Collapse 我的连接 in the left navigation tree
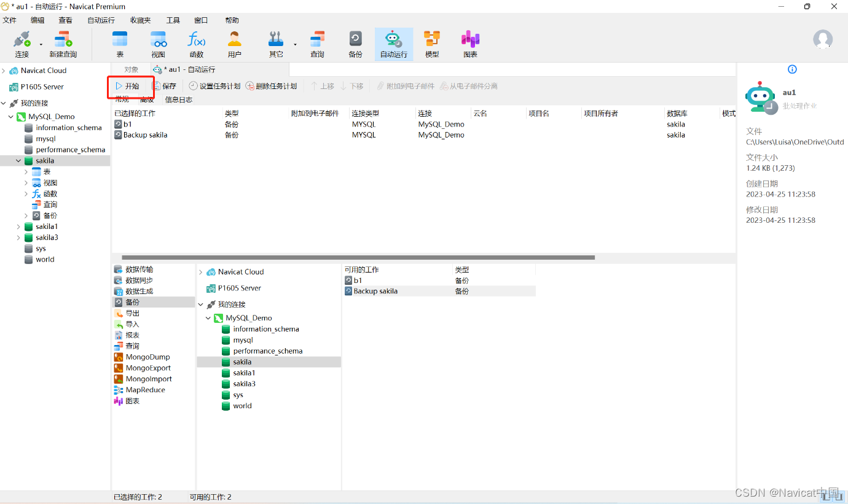This screenshot has height=504, width=848. (x=4, y=103)
